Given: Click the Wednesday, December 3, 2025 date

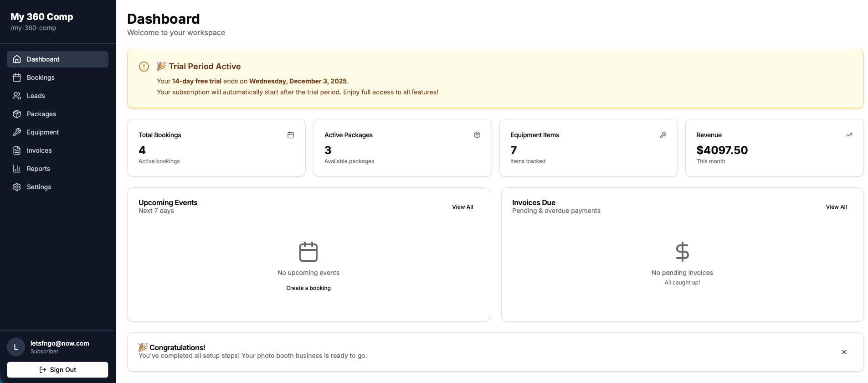Looking at the screenshot, I should [298, 81].
